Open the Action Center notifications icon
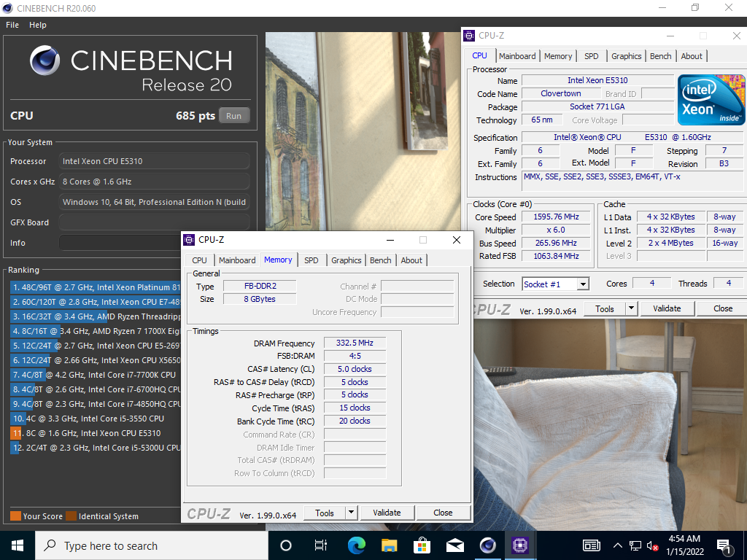 click(x=724, y=547)
